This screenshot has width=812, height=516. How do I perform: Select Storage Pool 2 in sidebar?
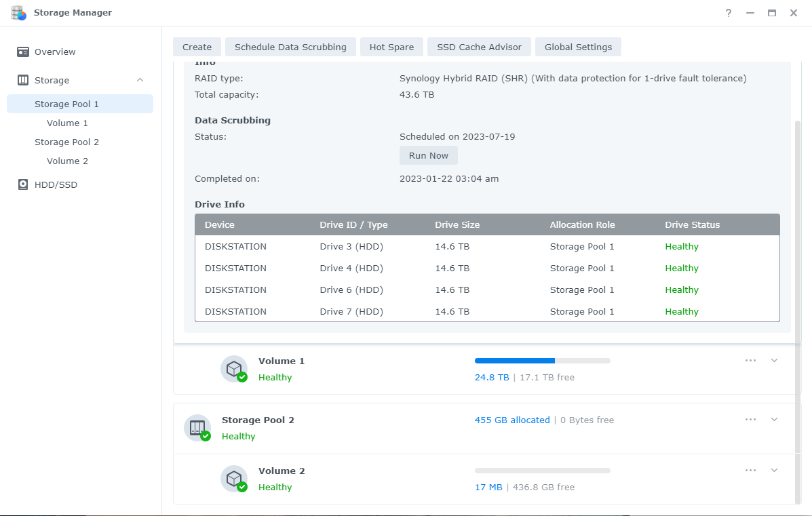coord(66,142)
